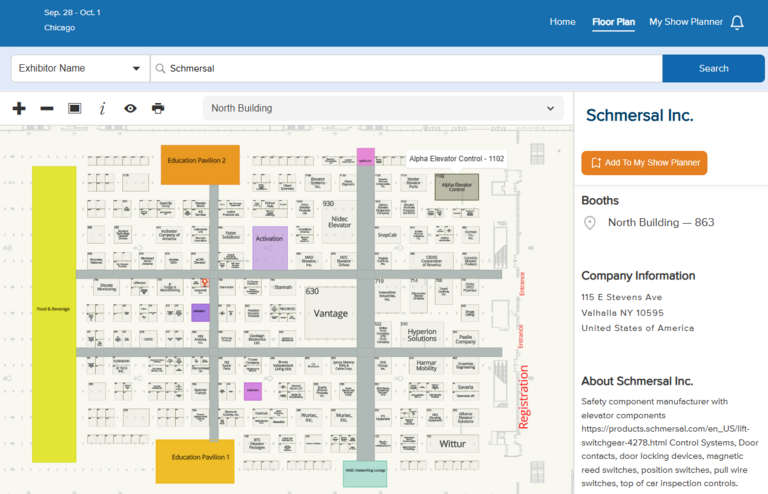This screenshot has width=768, height=494.
Task: Open the North Building selector
Action: pyautogui.click(x=383, y=108)
